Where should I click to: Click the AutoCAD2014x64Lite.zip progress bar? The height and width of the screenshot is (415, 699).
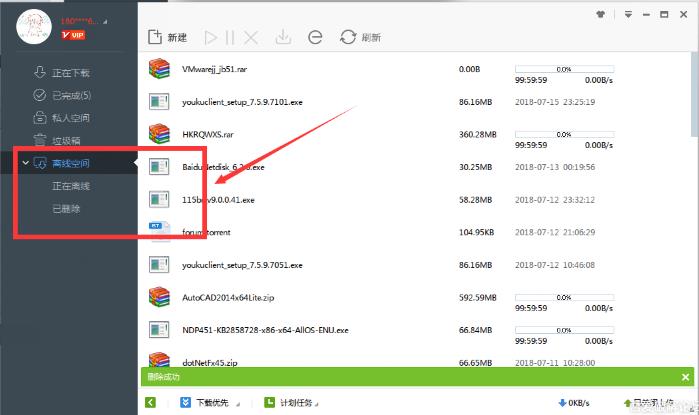click(564, 297)
